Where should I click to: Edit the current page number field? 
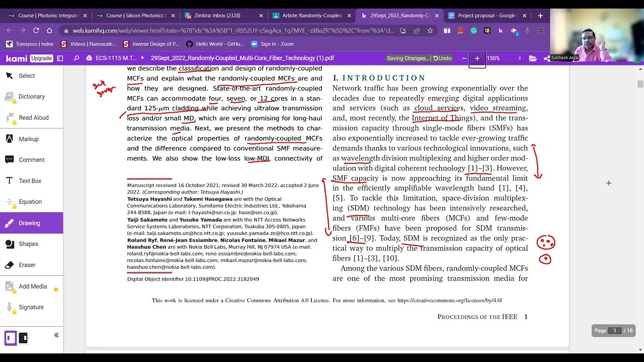tap(614, 331)
